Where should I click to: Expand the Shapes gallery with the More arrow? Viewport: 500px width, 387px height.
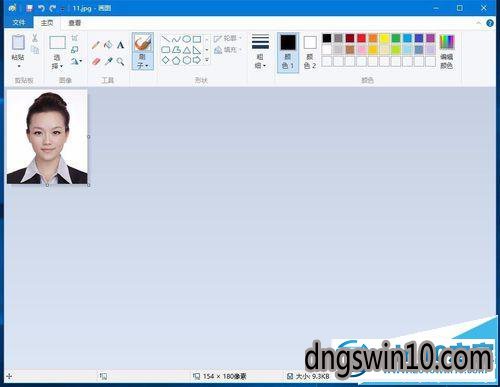[x=207, y=60]
